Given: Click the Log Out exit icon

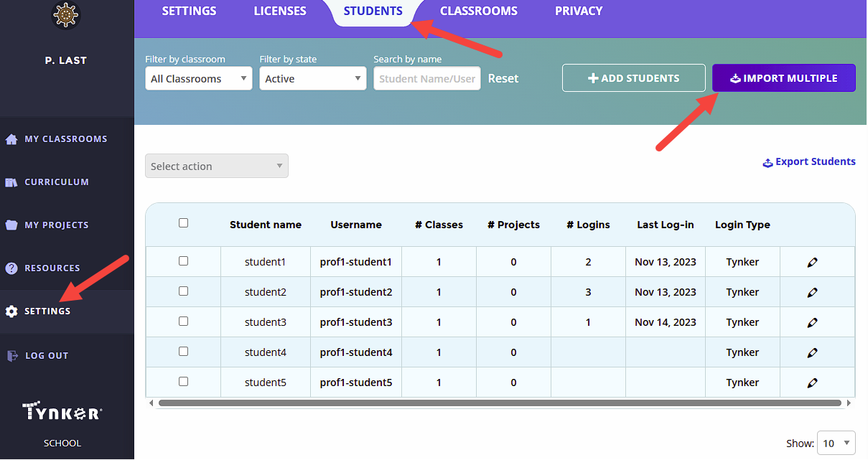Looking at the screenshot, I should click(x=12, y=355).
